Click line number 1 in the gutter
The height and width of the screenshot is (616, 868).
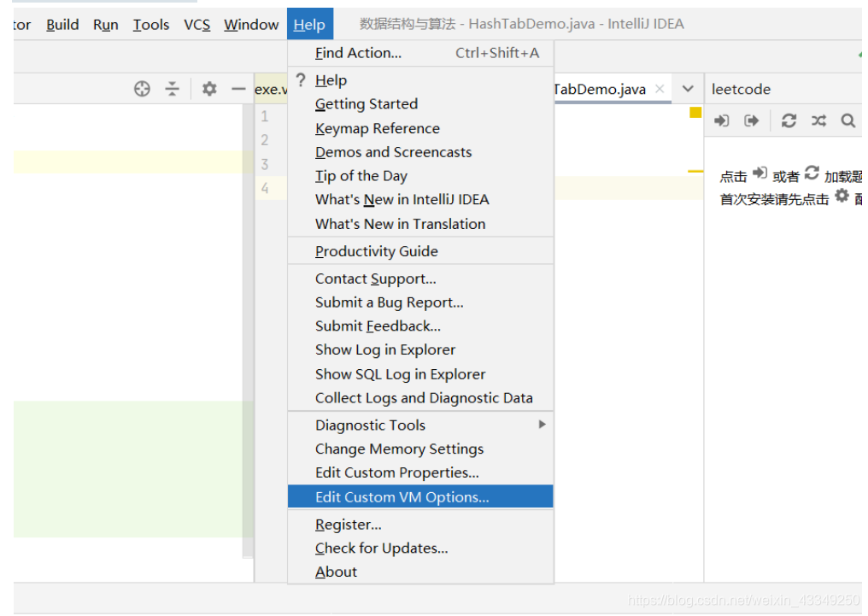point(265,116)
